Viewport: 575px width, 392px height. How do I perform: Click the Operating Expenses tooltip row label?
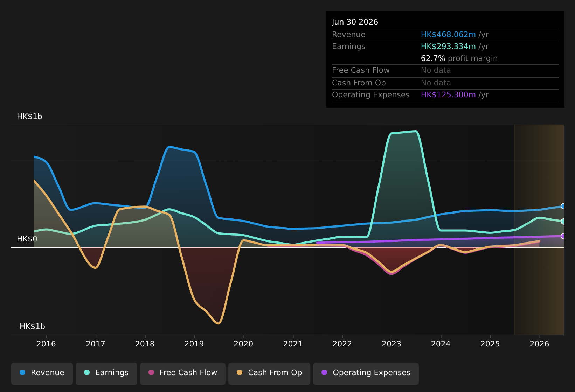[x=371, y=95]
